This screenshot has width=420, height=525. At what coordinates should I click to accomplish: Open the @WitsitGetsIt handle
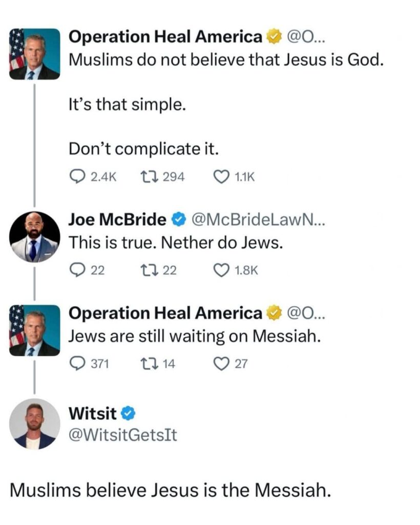123,435
